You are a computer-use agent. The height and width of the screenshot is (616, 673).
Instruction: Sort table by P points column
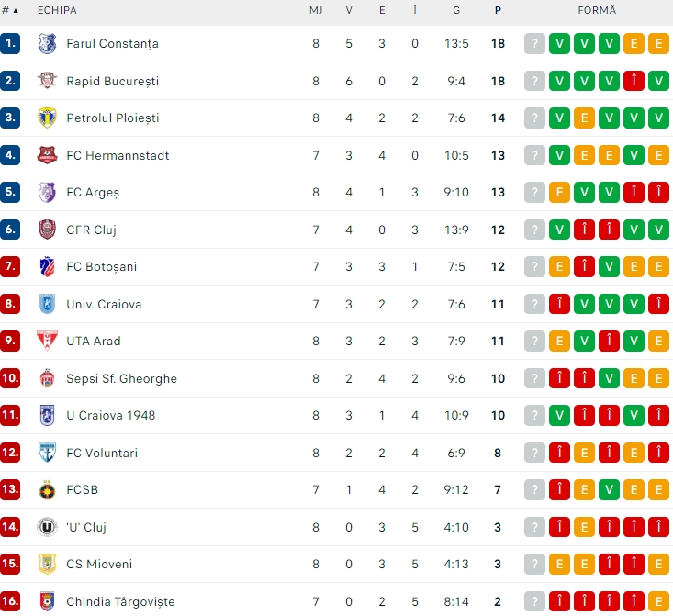point(498,10)
